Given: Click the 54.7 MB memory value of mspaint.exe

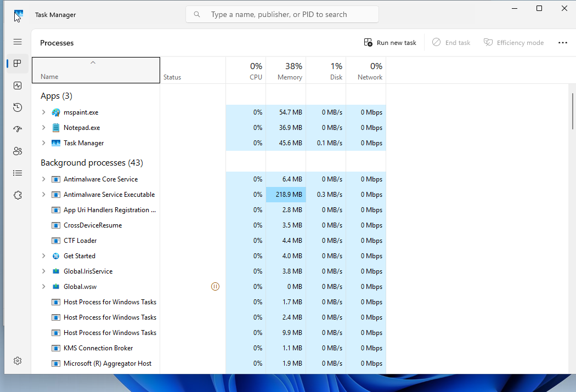Looking at the screenshot, I should click(291, 112).
